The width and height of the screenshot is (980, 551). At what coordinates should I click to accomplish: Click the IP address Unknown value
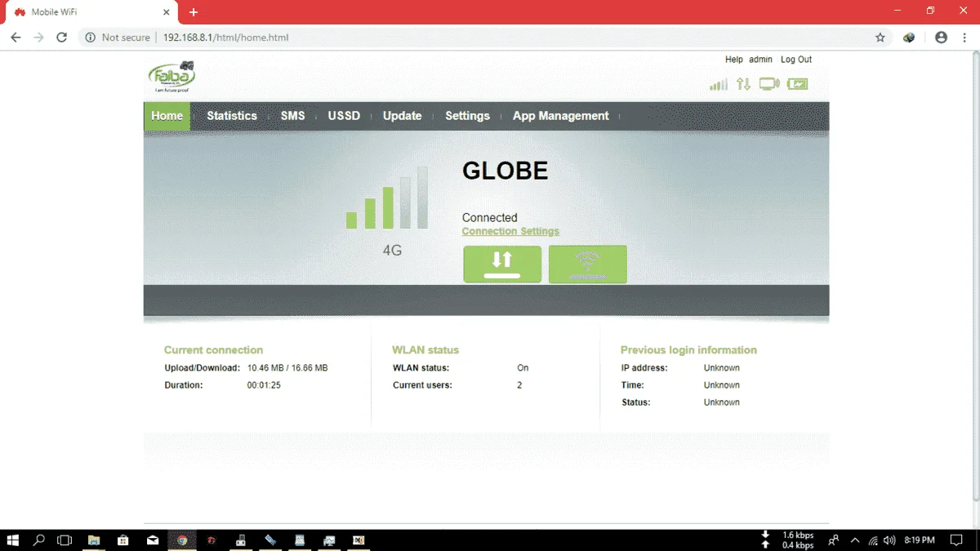click(x=722, y=368)
